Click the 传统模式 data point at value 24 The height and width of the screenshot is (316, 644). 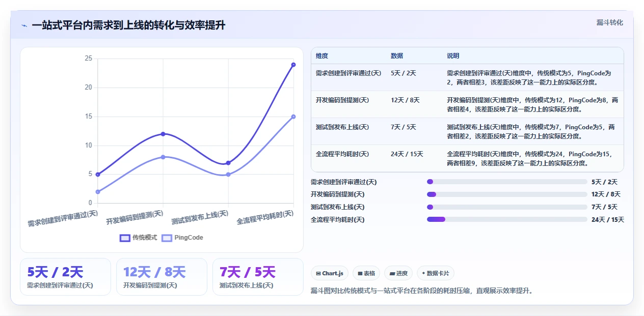click(x=293, y=65)
